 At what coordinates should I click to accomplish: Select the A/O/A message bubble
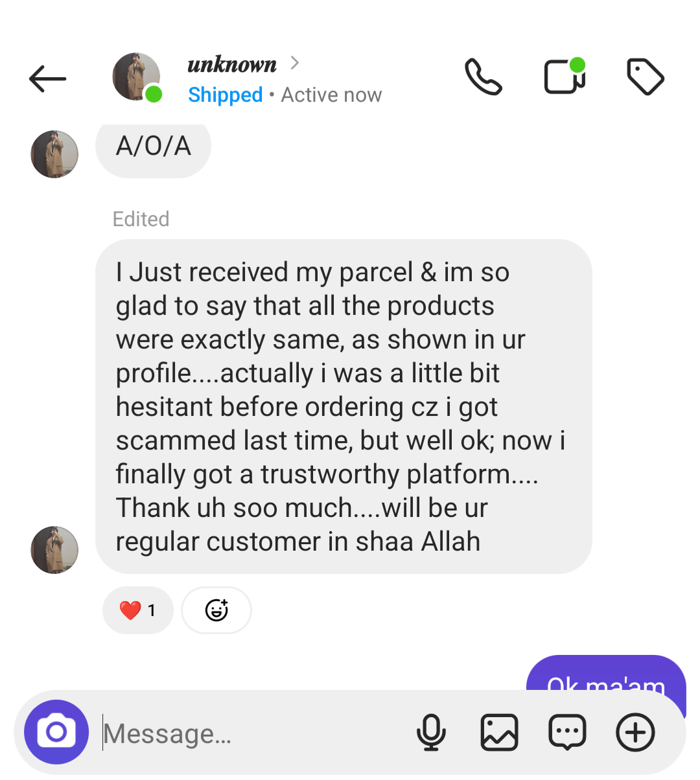point(153,148)
